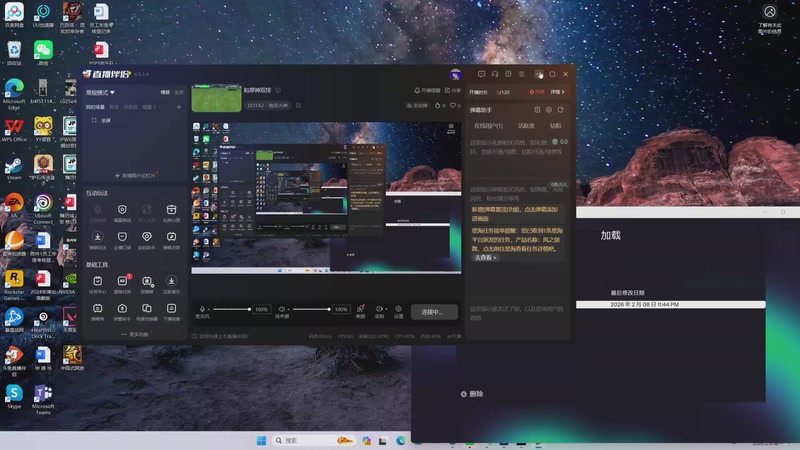Add a new scene with the plus icon
This screenshot has width=800, height=450.
tap(179, 107)
